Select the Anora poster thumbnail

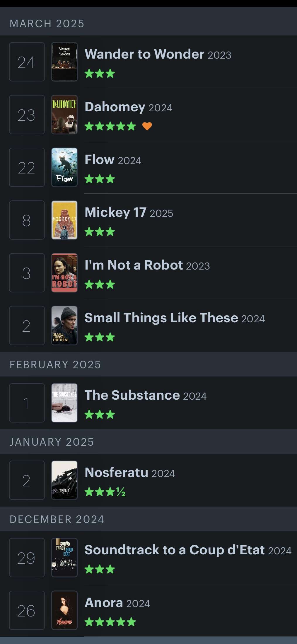coord(64,610)
